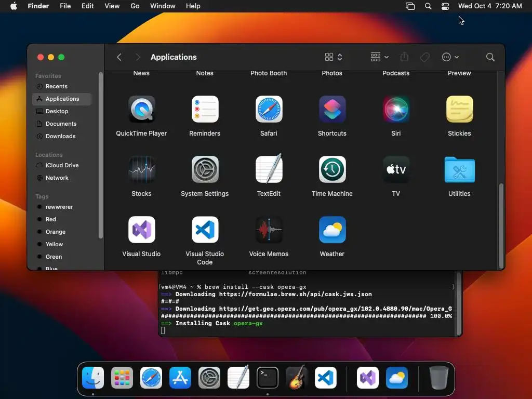This screenshot has height=399, width=532.
Task: Click the Finder search magnifier icon
Action: [x=490, y=57]
